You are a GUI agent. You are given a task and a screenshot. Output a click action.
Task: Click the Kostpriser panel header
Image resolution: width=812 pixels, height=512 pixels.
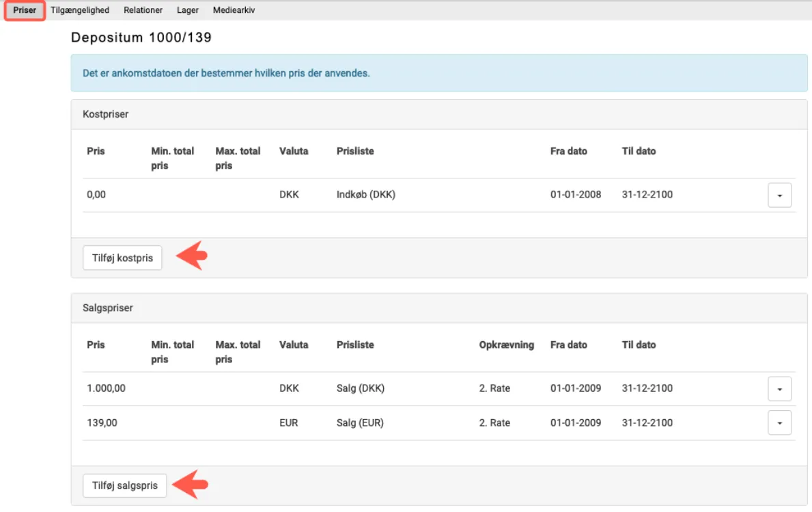tap(106, 114)
